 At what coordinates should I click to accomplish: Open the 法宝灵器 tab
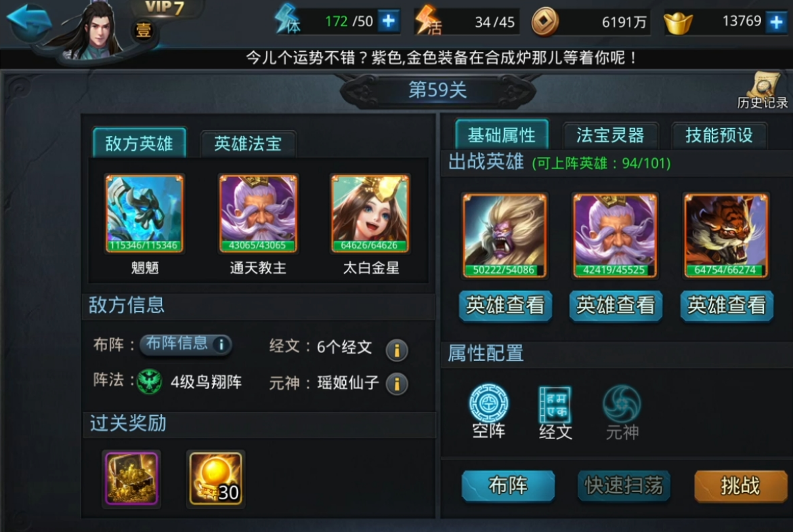[611, 135]
